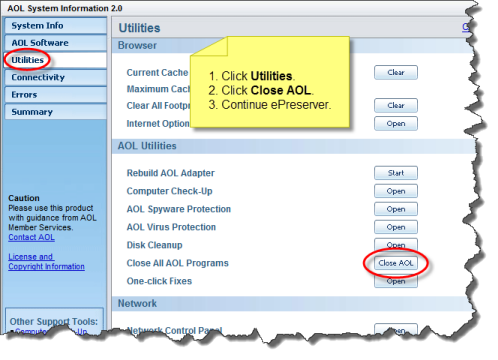The image size is (498, 360).
Task: Go to the Connectivity tab
Action: [55, 77]
